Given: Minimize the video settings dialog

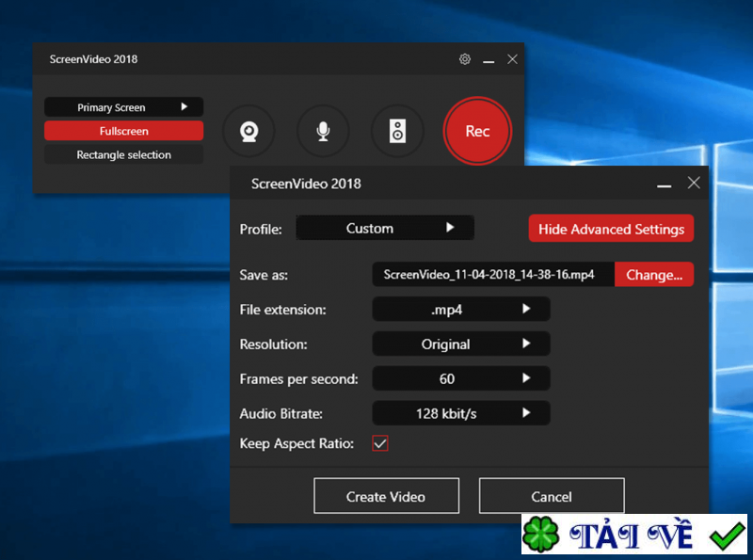Looking at the screenshot, I should (x=665, y=184).
